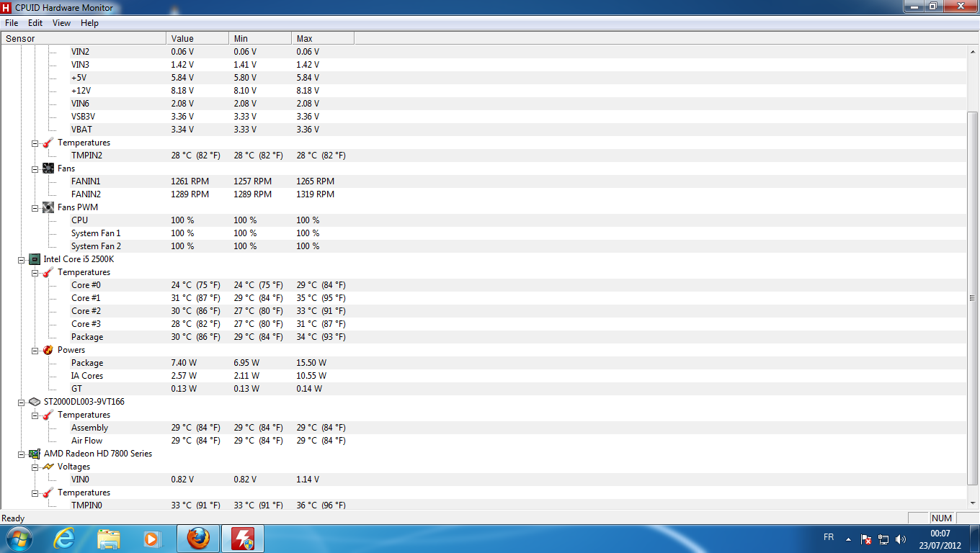Image resolution: width=980 pixels, height=553 pixels.
Task: Click the GPU Voltages lightning icon
Action: pyautogui.click(x=48, y=467)
